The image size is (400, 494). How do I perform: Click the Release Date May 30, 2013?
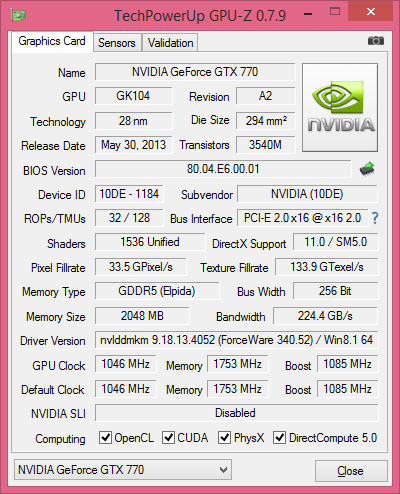pyautogui.click(x=133, y=145)
